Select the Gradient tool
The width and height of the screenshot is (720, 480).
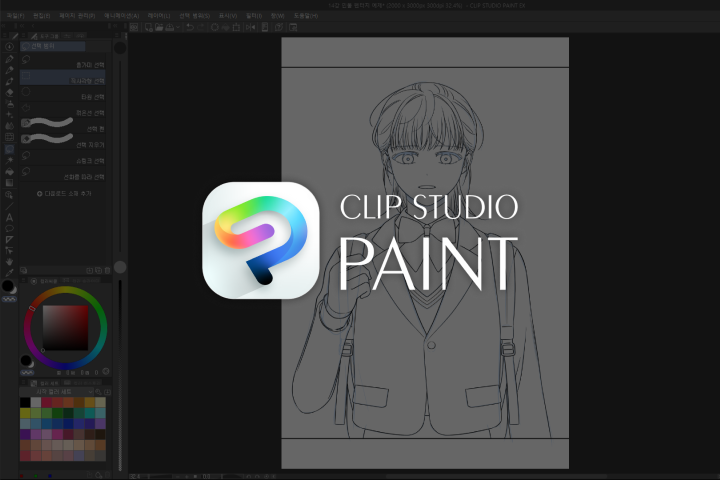[x=9, y=183]
